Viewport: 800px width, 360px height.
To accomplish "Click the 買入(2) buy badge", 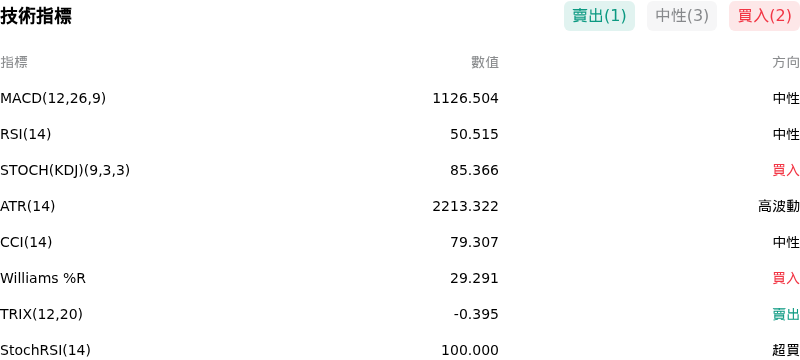I will point(764,16).
